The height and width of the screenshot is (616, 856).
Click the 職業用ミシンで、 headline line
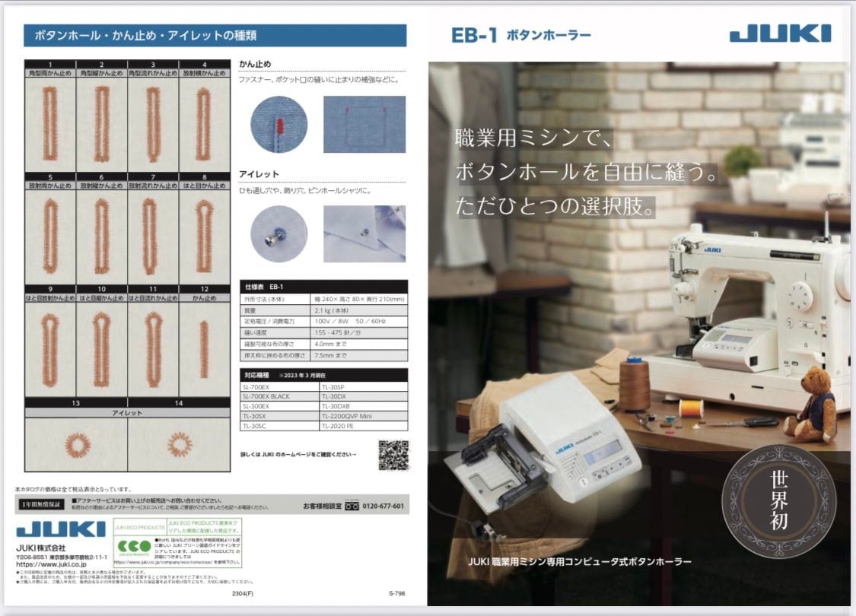(533, 138)
